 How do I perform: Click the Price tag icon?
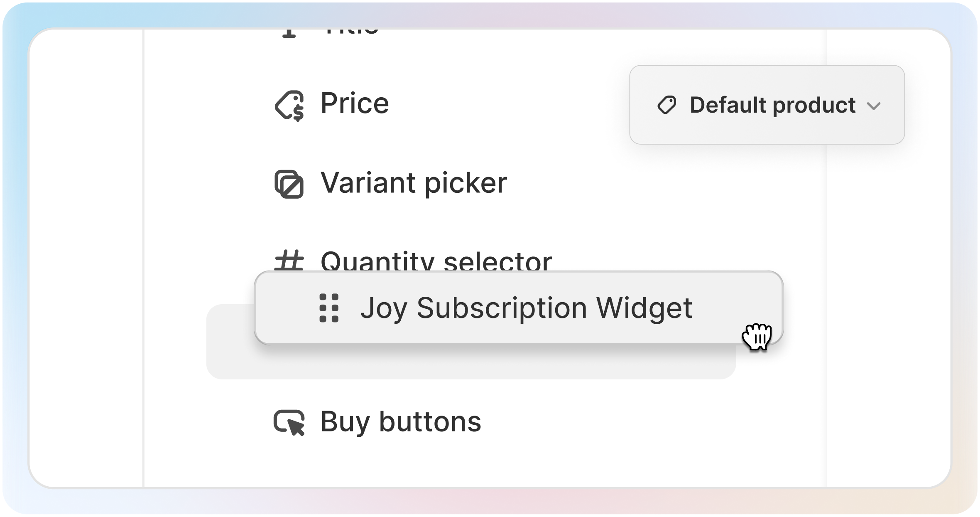point(289,105)
